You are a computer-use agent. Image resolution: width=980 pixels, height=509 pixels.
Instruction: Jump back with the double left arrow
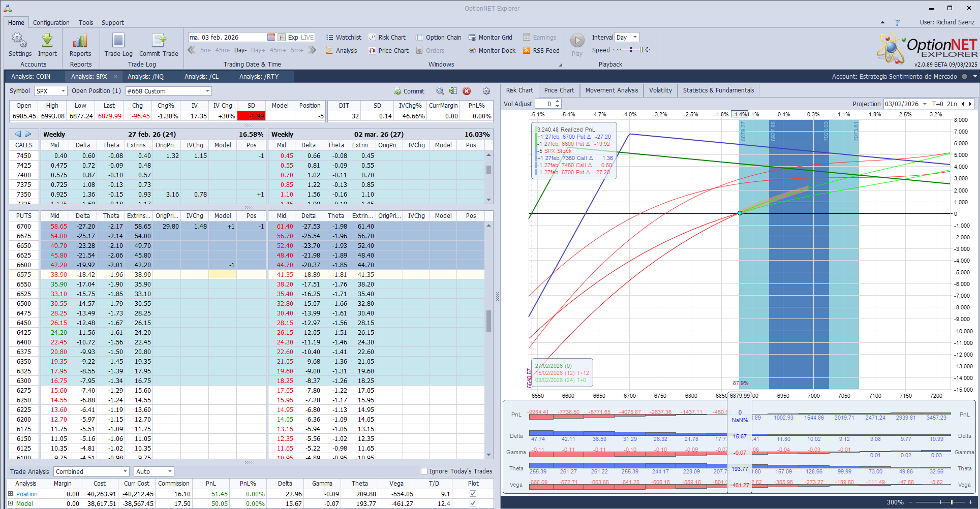(192, 50)
